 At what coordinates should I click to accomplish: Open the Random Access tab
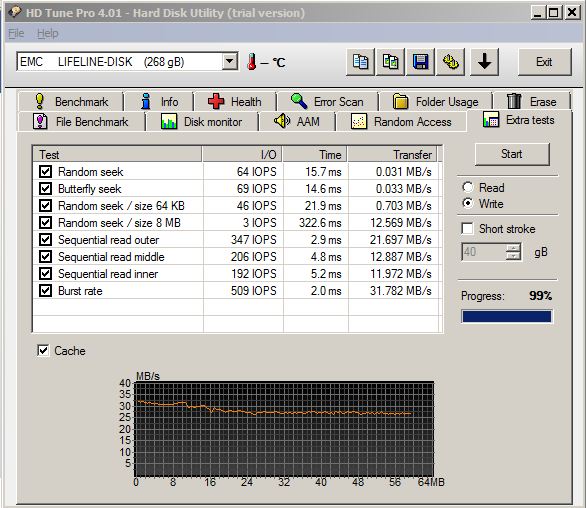pos(401,122)
